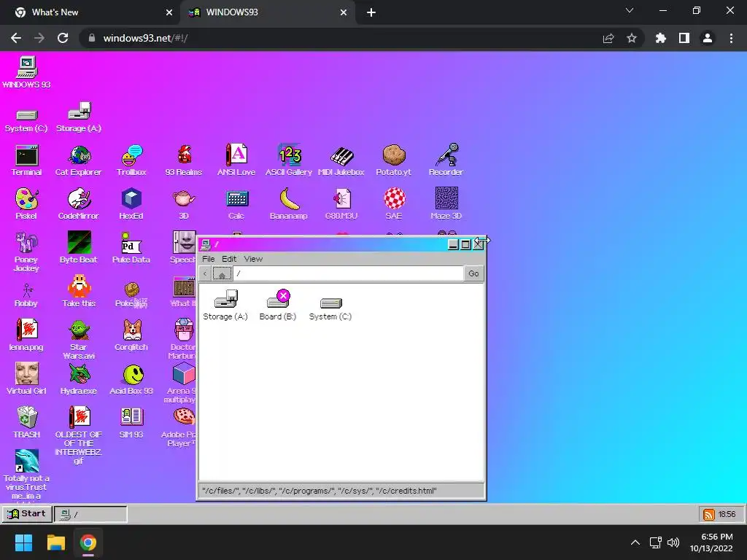Open Storage (A:) drive on desktop
Image resolution: width=747 pixels, height=560 pixels.
[x=79, y=117]
